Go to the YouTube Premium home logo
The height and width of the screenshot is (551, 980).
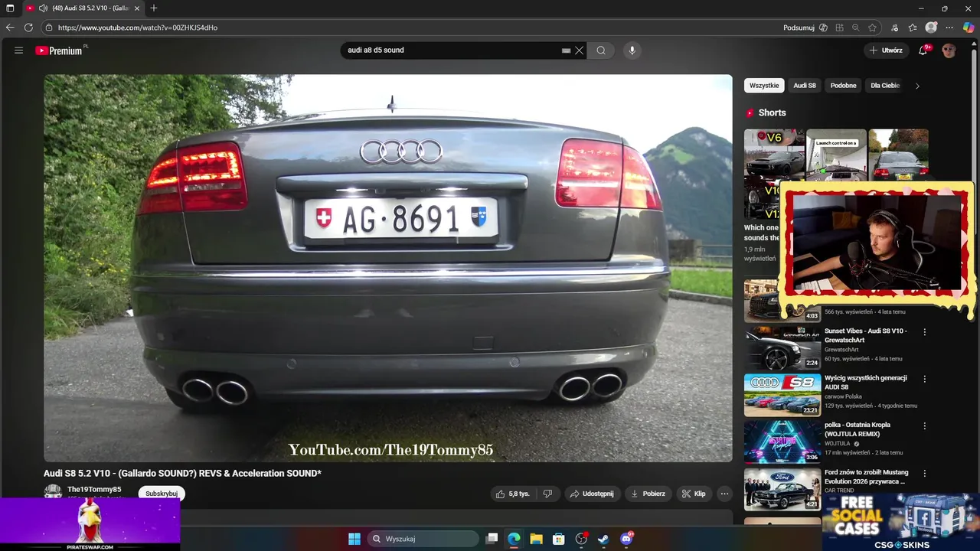pyautogui.click(x=59, y=51)
